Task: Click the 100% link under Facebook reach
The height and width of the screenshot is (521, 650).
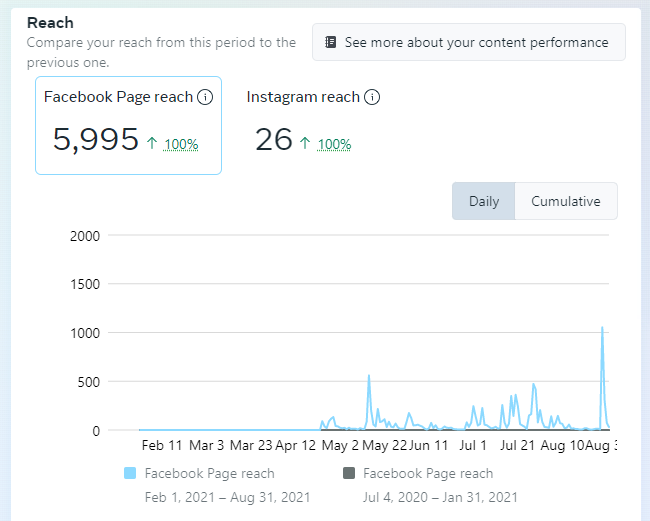Action: [181, 144]
